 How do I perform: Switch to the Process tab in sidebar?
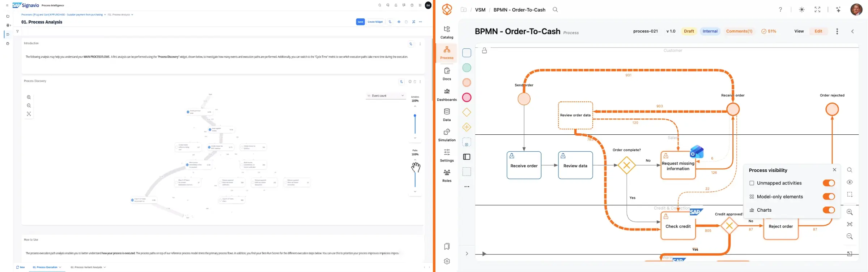[447, 53]
